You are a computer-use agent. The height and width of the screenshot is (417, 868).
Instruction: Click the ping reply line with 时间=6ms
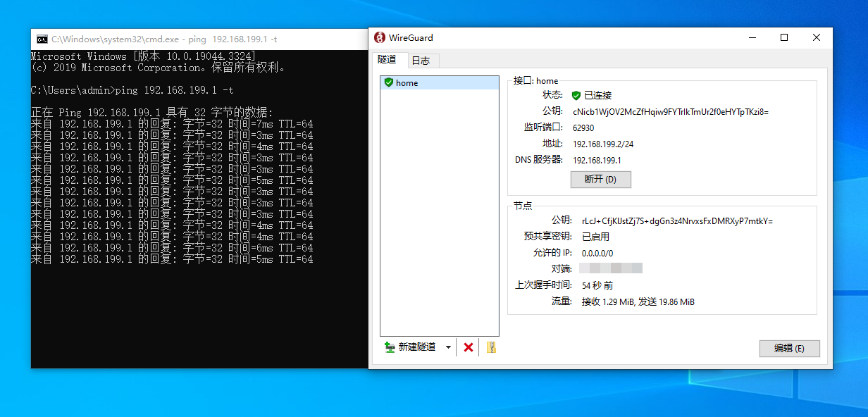click(172, 248)
